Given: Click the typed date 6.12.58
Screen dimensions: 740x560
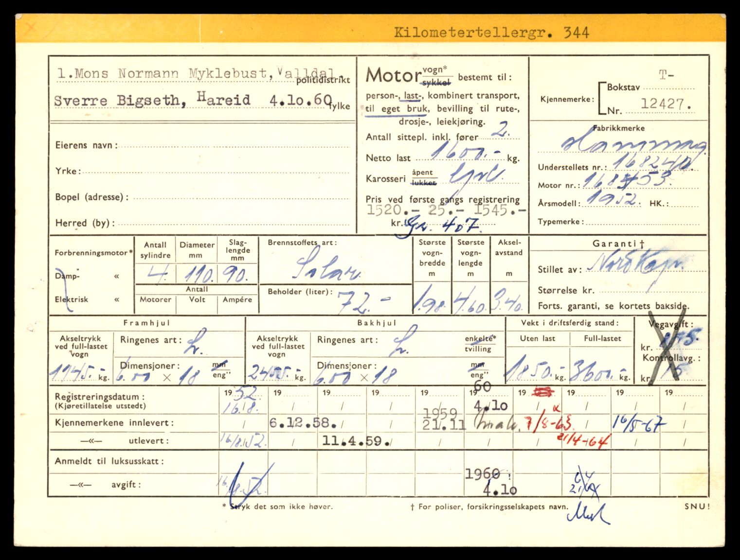Looking at the screenshot, I should [302, 422].
